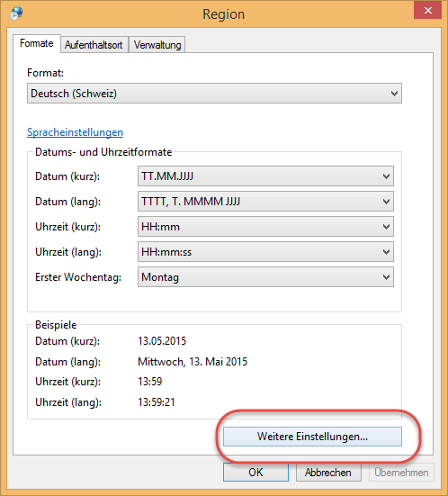The width and height of the screenshot is (448, 496).
Task: Open the Verwaltung tab
Action: tap(157, 45)
